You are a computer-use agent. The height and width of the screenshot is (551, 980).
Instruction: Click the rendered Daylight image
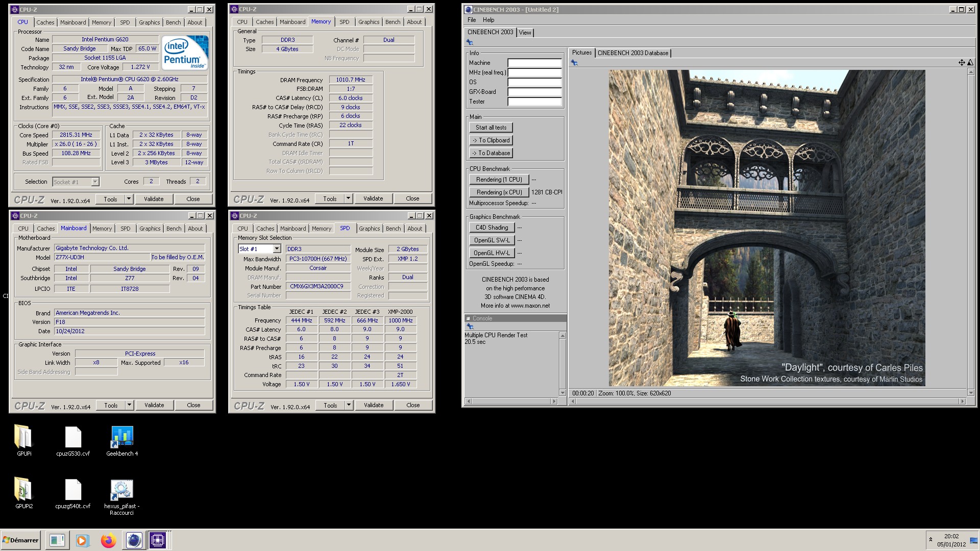tap(767, 228)
